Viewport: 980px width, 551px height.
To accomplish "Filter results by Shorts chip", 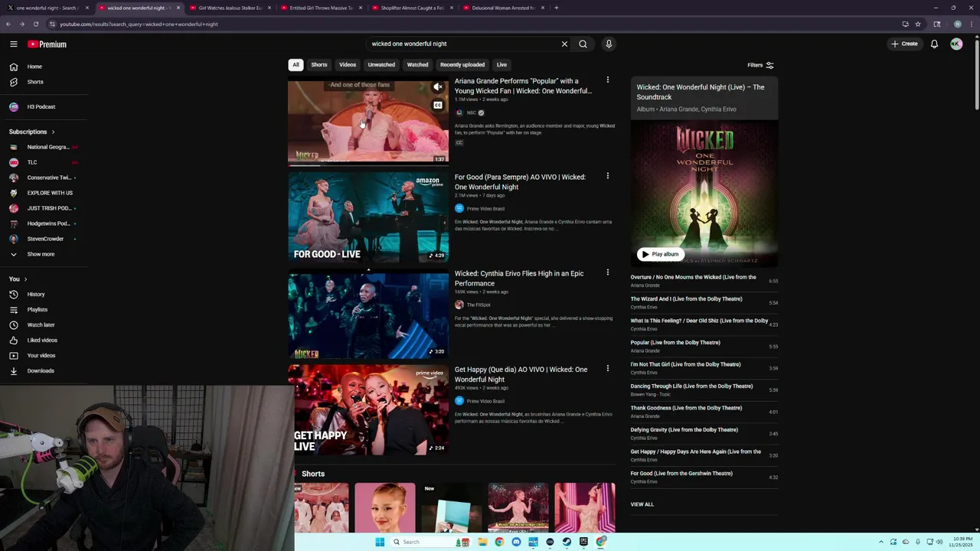I will coord(319,65).
